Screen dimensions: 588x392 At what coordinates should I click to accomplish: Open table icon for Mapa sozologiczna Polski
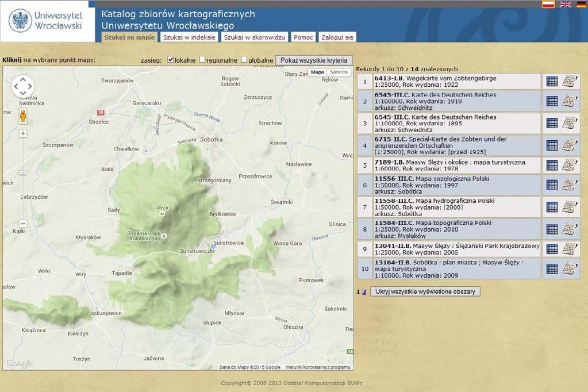[x=552, y=185]
